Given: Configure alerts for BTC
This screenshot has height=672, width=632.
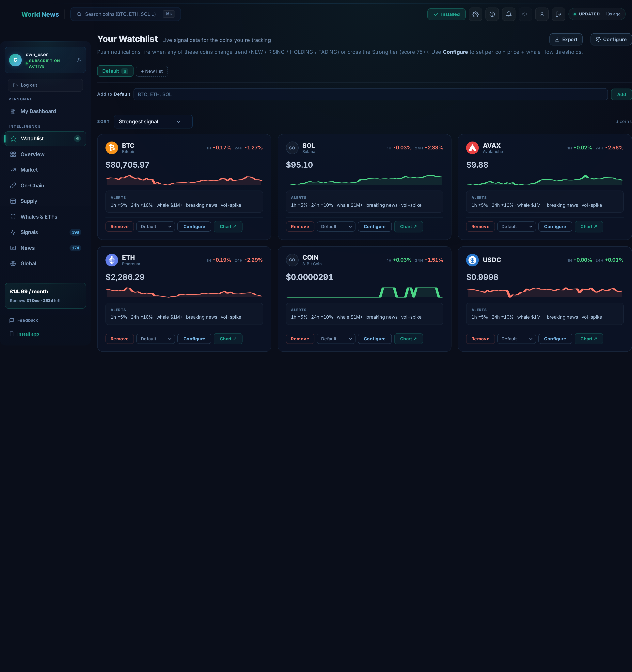Looking at the screenshot, I should click(x=194, y=227).
